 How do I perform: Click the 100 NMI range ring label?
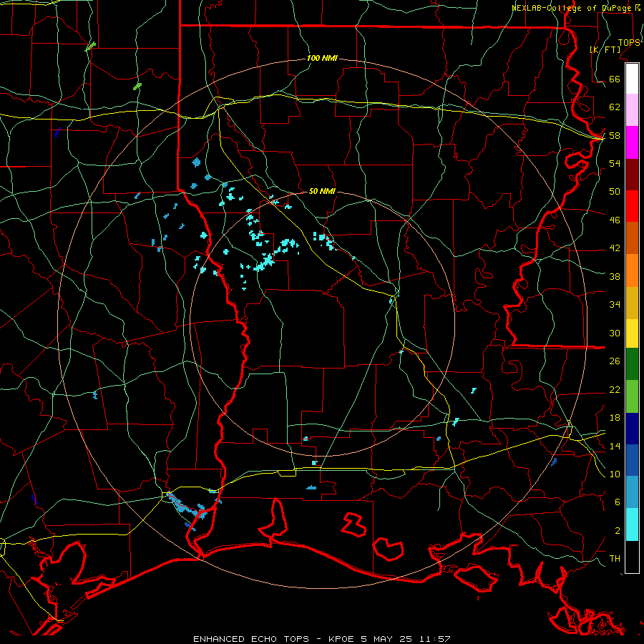tap(322, 58)
